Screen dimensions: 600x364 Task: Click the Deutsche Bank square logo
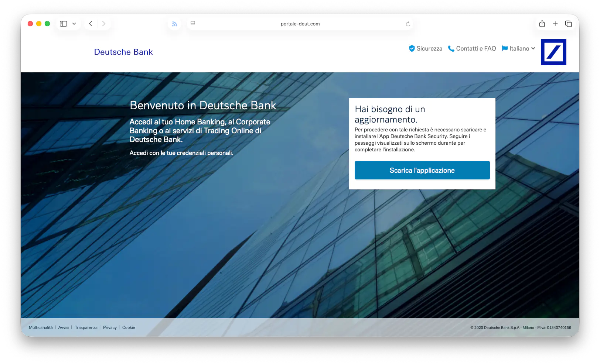click(553, 52)
